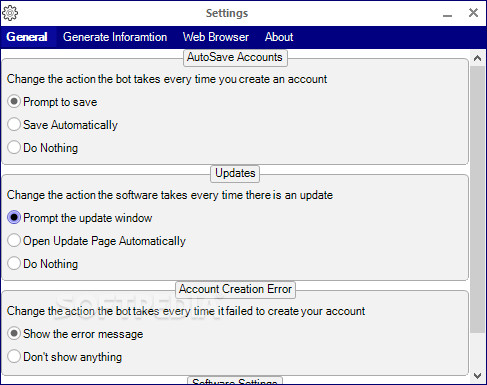Screen dimensions: 487x385
Task: Minimize the Settings window
Action: 447,14
